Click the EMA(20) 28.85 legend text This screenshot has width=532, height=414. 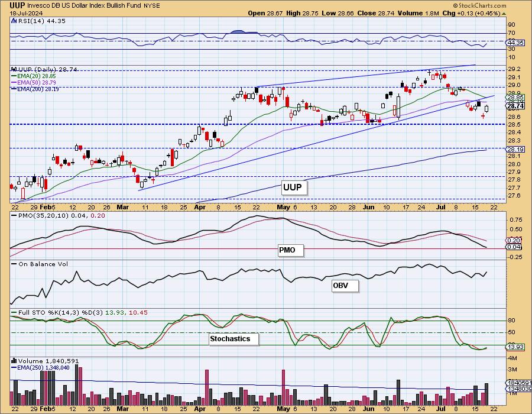(37, 76)
